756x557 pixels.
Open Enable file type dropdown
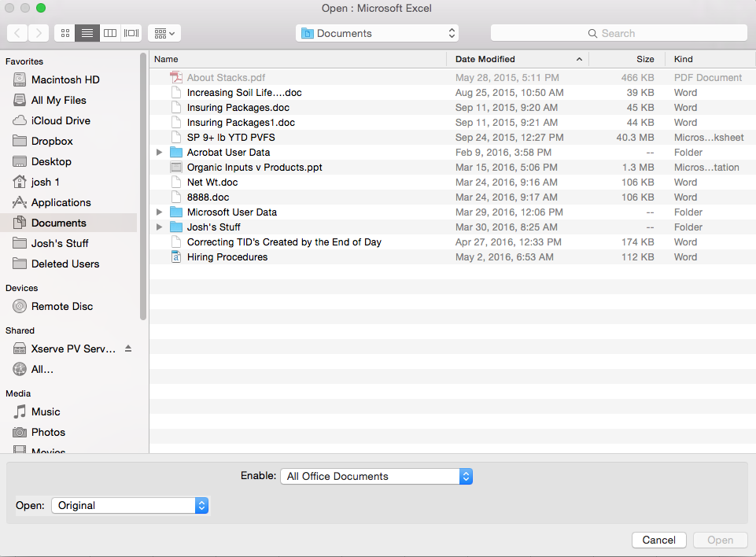(377, 477)
